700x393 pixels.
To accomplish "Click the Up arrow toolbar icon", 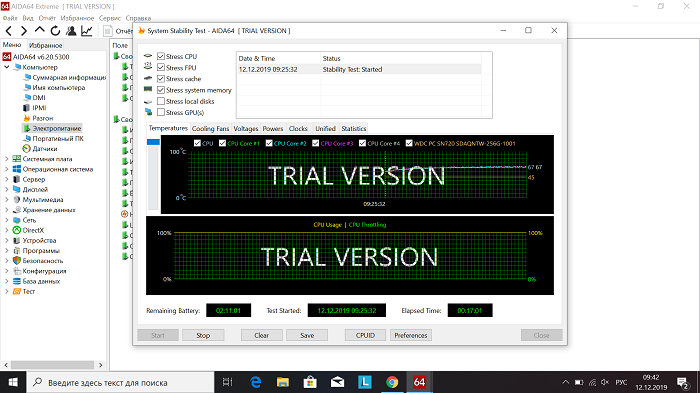I will (x=40, y=30).
